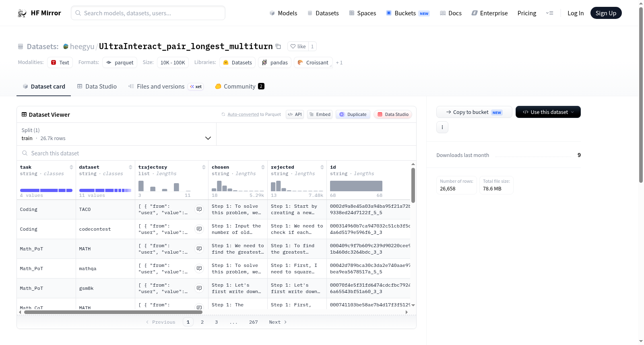Open the Models page

[x=283, y=13]
